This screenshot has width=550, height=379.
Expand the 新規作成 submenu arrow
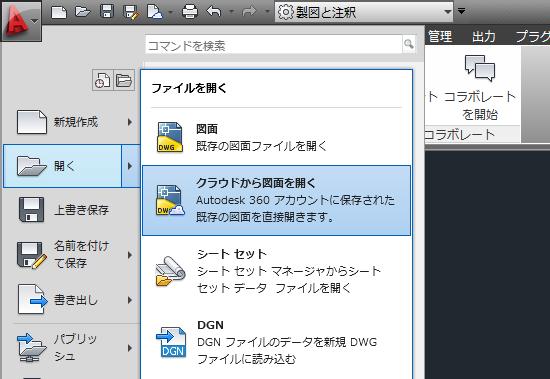[130, 122]
